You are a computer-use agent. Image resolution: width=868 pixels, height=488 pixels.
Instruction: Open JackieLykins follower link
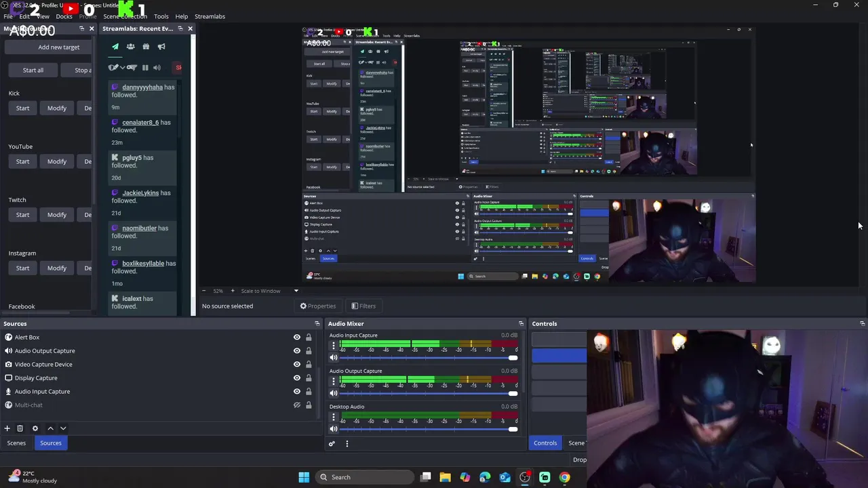(140, 193)
